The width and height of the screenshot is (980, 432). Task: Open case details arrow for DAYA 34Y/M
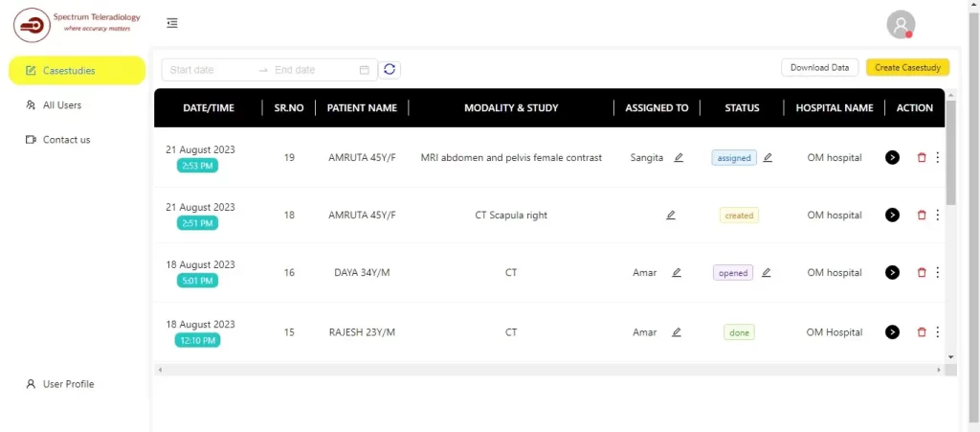[892, 273]
